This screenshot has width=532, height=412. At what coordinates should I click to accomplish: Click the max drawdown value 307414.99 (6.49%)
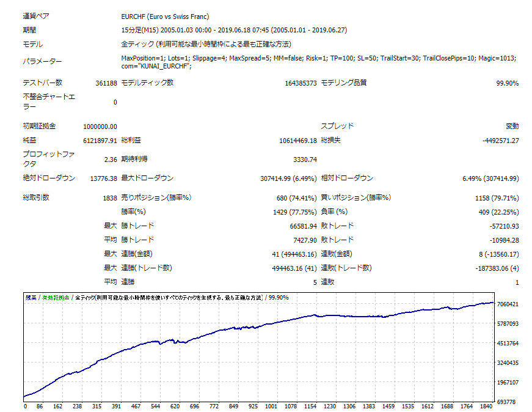pos(288,178)
